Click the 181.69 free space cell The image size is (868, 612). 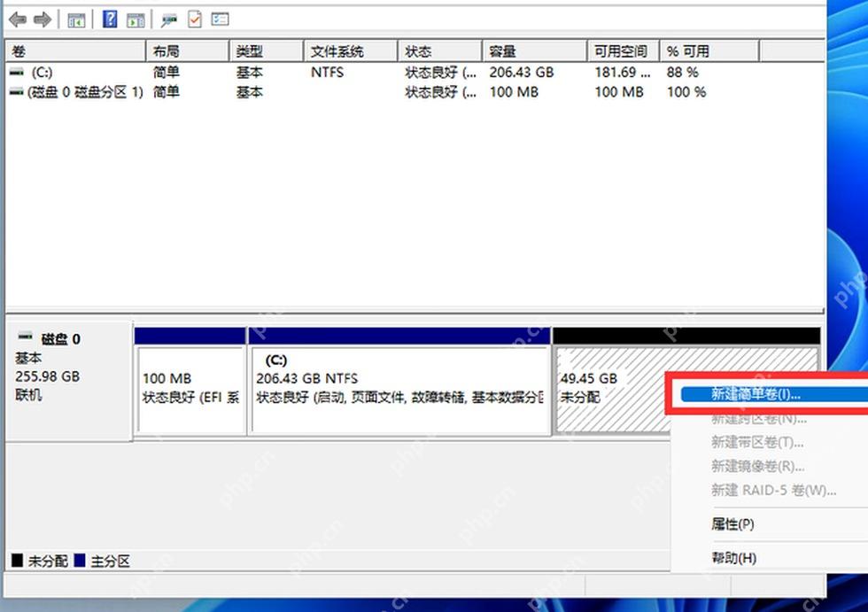(x=622, y=73)
